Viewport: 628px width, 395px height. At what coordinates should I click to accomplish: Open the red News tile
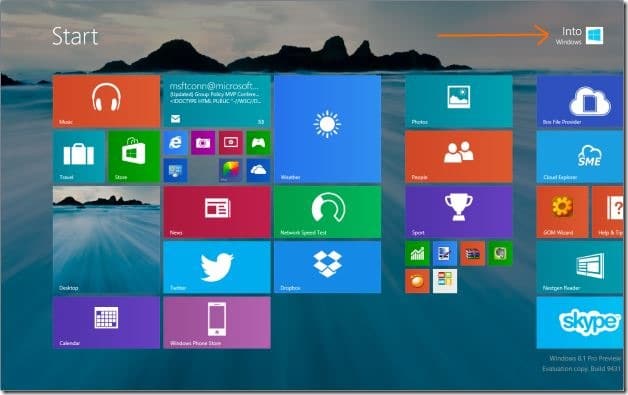click(x=217, y=212)
